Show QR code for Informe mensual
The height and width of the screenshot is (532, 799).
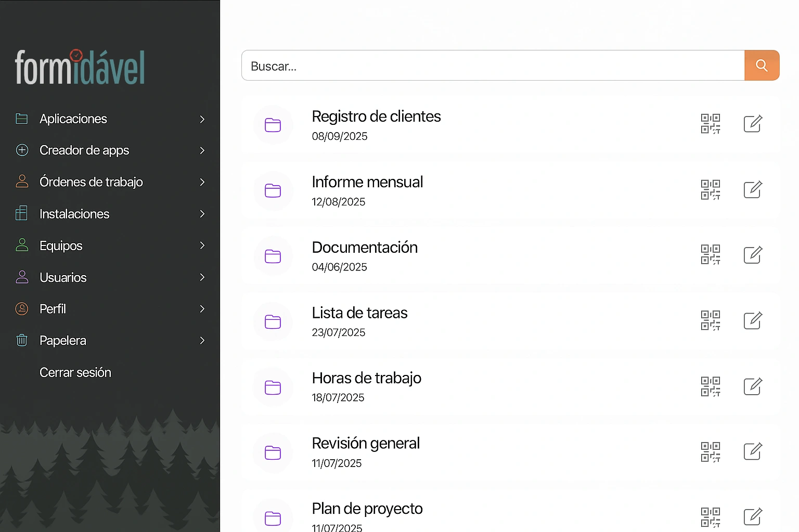(x=711, y=189)
